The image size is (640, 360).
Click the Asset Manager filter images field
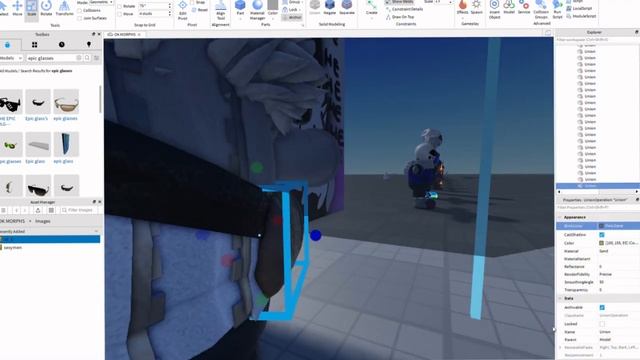pos(80,210)
